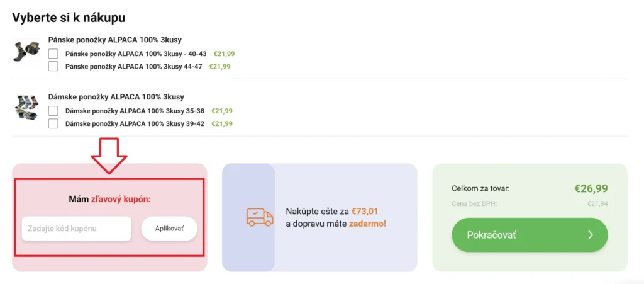Click the Pánske ponožky ALPACA 100% 3kusy heading

pyautogui.click(x=115, y=40)
